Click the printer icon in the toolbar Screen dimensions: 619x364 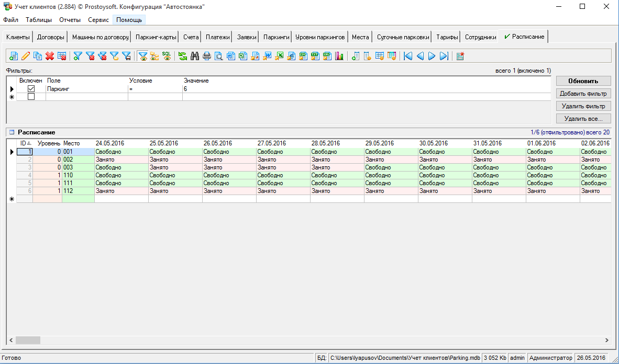207,56
